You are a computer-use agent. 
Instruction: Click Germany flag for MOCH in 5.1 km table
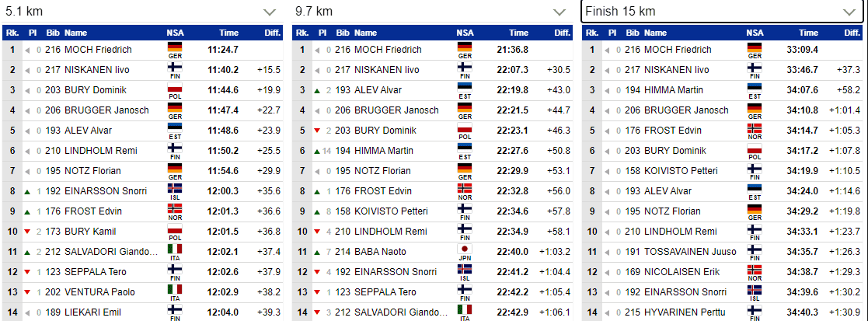point(174,47)
